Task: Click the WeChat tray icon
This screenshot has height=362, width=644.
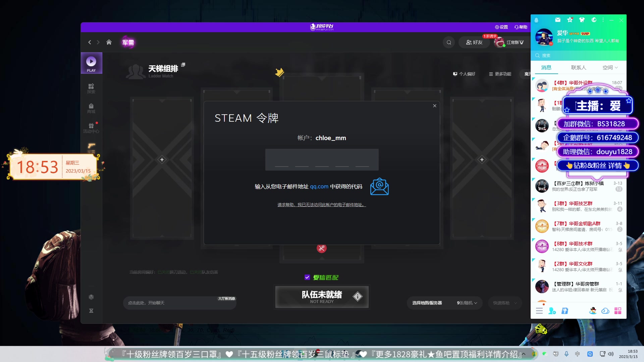Action: click(545, 354)
